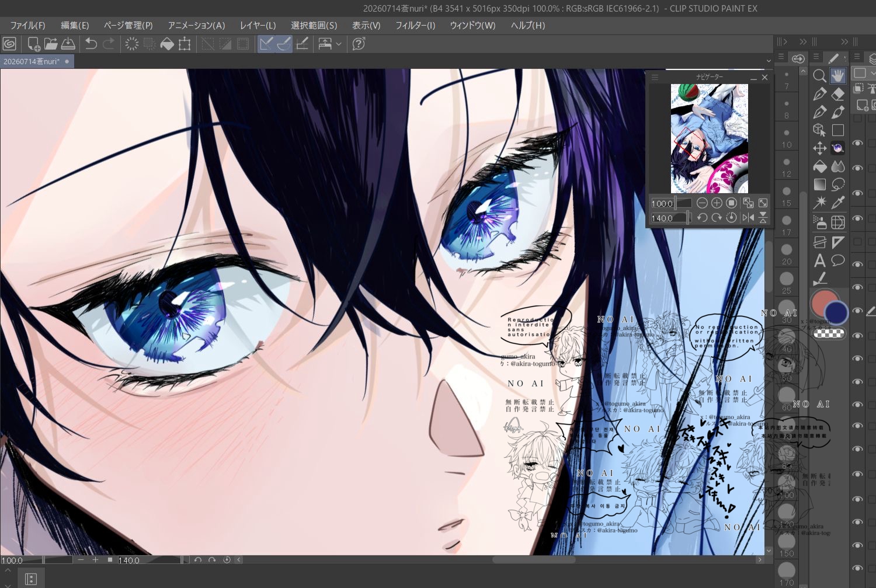Open the フィルター(I) menu
This screenshot has width=876, height=588.
point(415,25)
